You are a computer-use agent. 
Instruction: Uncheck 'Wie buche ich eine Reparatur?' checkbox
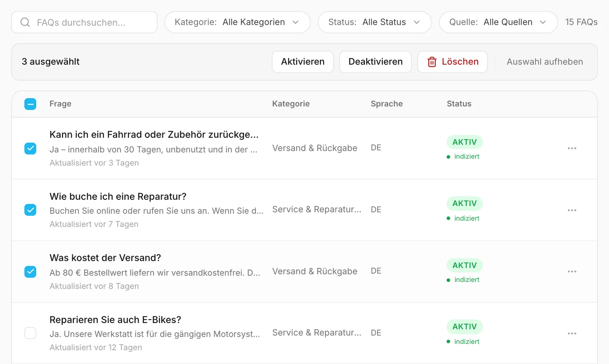pos(30,210)
